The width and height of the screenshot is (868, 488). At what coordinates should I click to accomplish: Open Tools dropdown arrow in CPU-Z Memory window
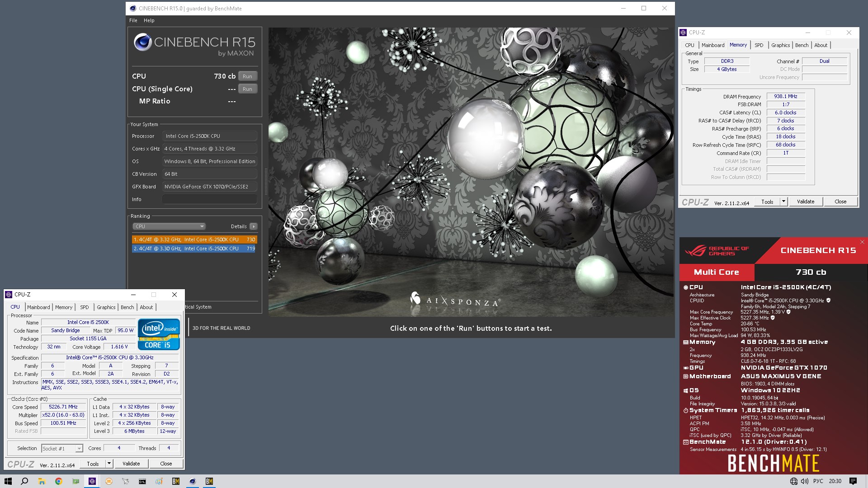783,202
